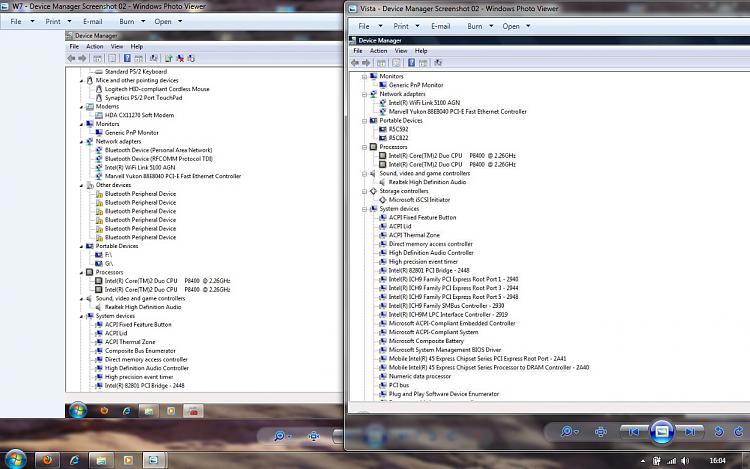This screenshot has height=469, width=750.
Task: Select 'Realtek High Definition Audio' in Vista picture
Action: [427, 182]
